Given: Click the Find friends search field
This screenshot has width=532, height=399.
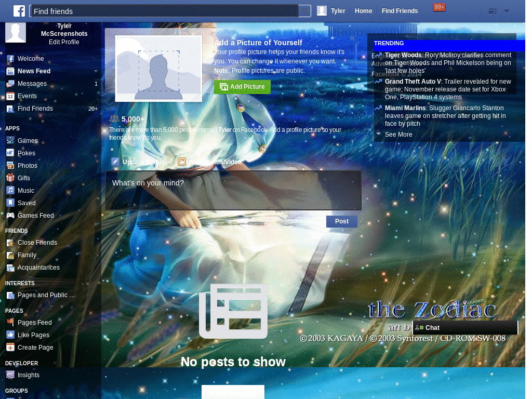Looking at the screenshot, I should [165, 11].
